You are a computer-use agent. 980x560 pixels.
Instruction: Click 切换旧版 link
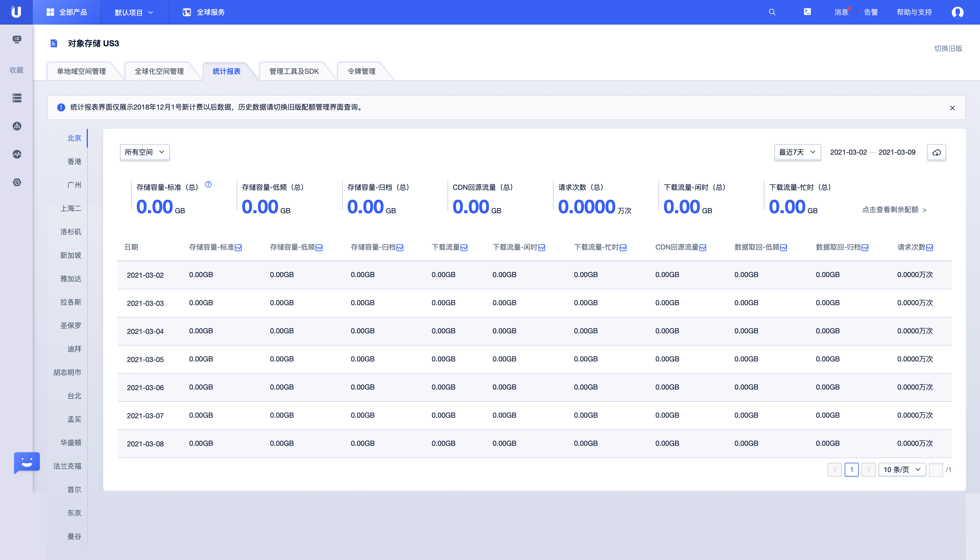click(x=948, y=48)
